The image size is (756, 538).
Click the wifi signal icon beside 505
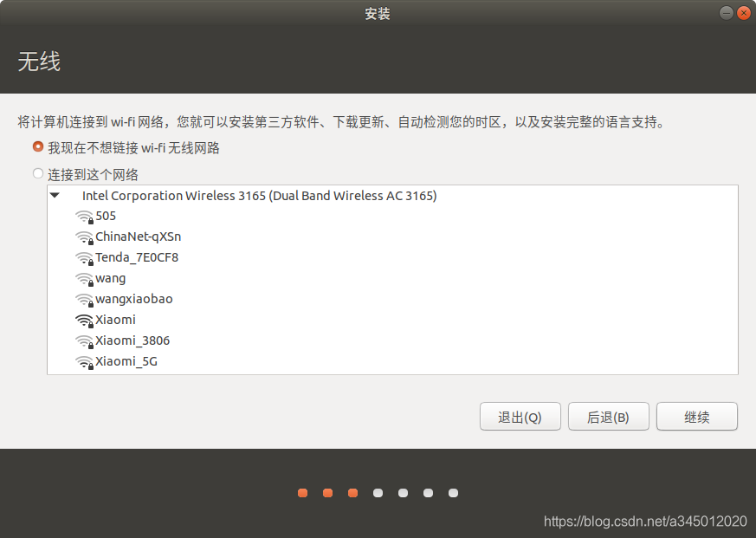(x=84, y=217)
